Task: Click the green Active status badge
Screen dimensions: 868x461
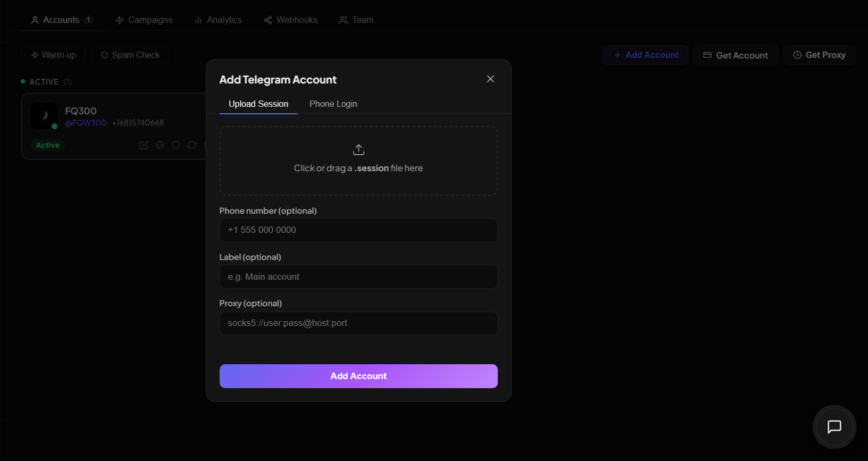Action: coord(47,145)
